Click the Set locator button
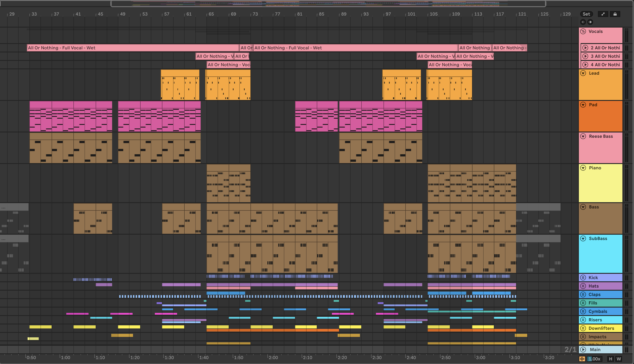This screenshot has height=364, width=634. point(586,14)
